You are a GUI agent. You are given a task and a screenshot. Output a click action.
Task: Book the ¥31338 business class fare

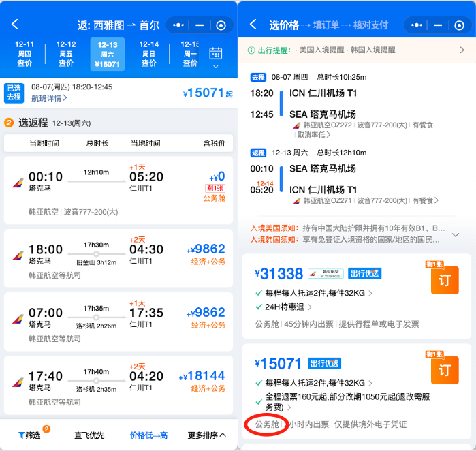(x=445, y=280)
